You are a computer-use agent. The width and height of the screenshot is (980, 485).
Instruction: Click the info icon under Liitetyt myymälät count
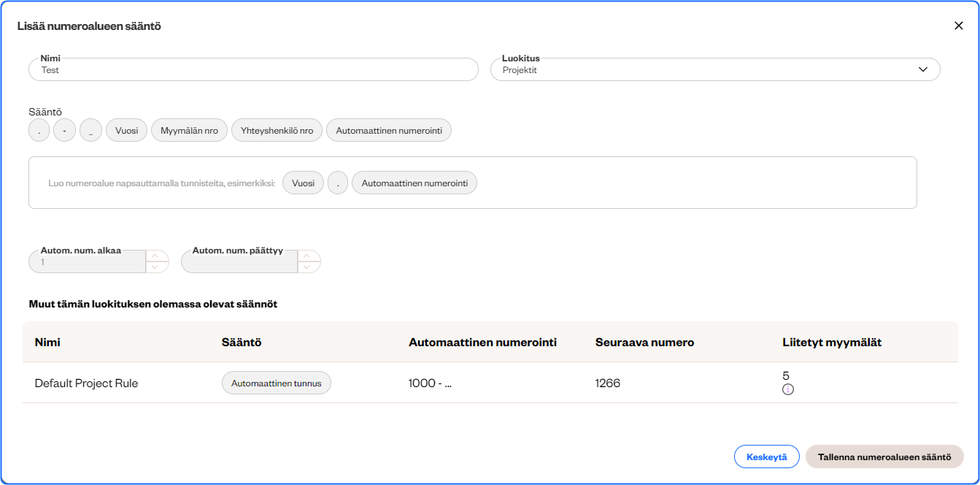788,390
